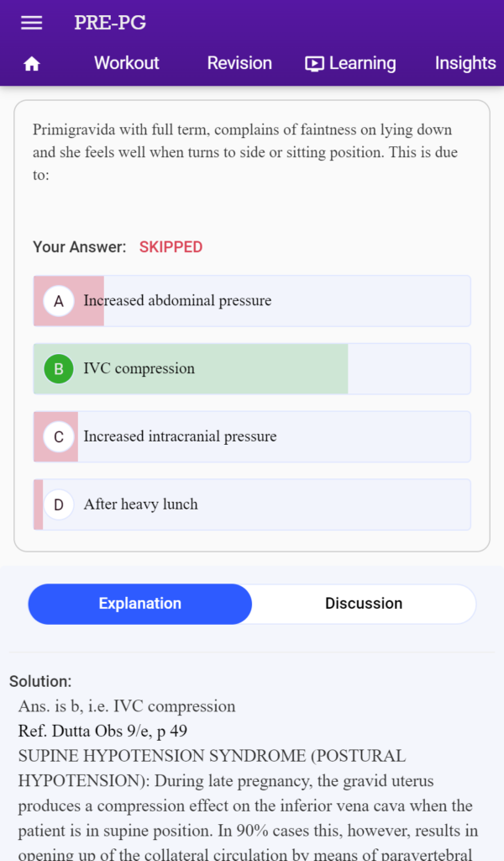This screenshot has width=504, height=861.
Task: Choose answer 'Increased abdominal pressure'
Action: 252,301
